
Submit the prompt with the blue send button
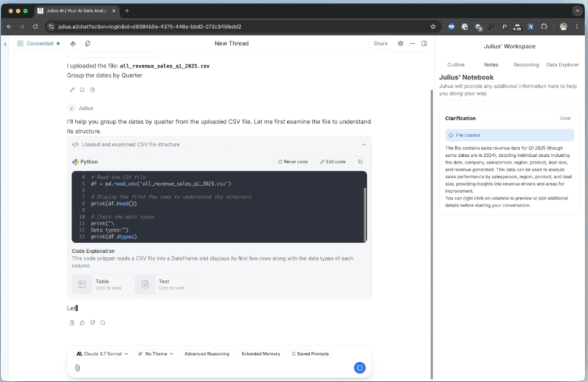pos(359,366)
